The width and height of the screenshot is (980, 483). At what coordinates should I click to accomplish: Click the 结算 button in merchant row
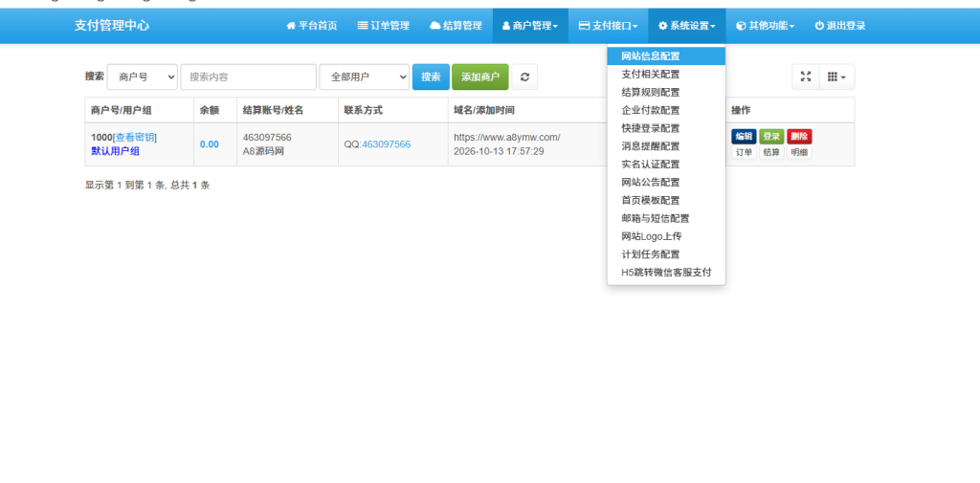(771, 152)
